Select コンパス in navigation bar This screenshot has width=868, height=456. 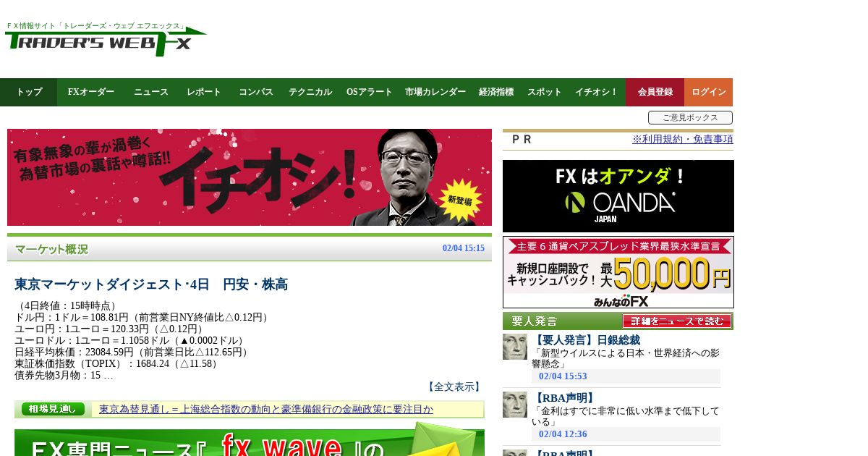tap(256, 92)
